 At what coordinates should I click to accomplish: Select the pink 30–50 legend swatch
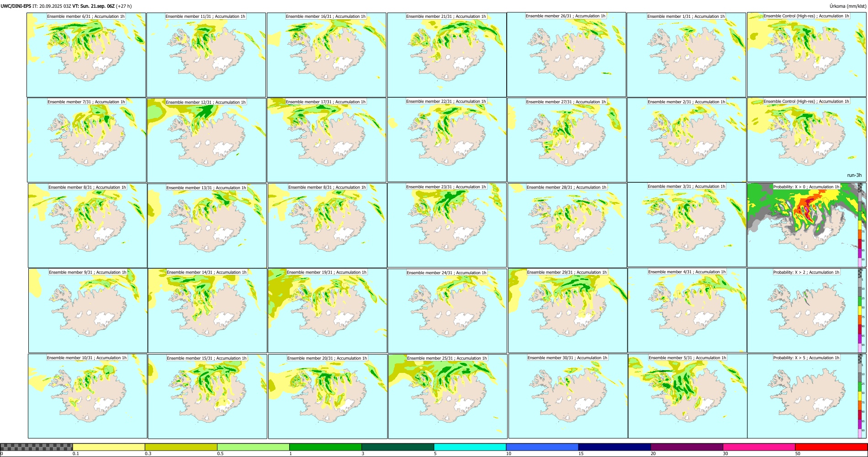tap(759, 447)
